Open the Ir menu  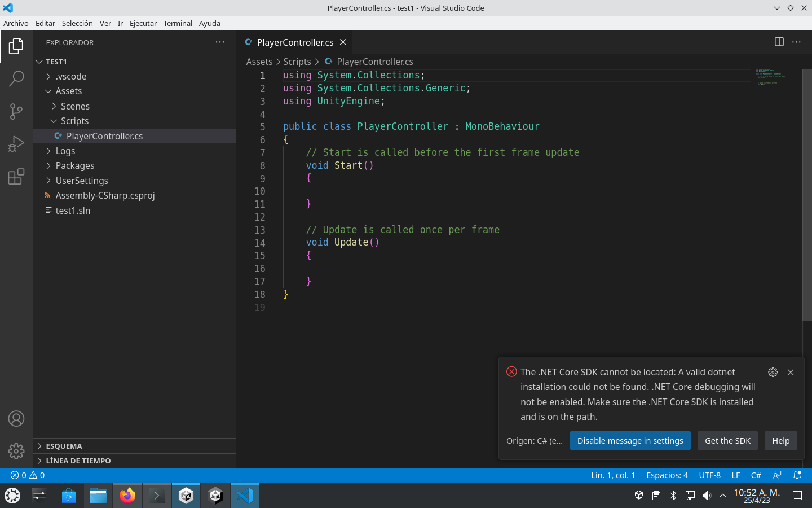pos(120,23)
